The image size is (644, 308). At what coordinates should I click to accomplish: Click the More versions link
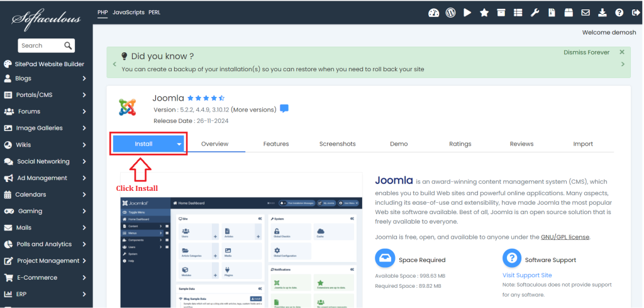253,110
